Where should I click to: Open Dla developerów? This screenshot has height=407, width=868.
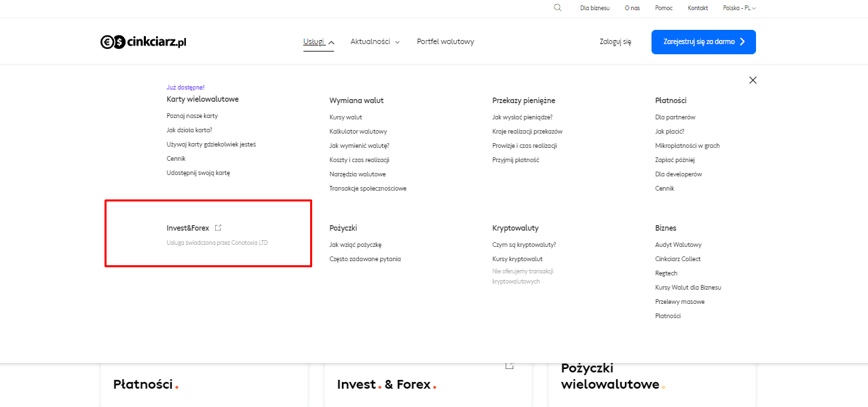click(679, 174)
